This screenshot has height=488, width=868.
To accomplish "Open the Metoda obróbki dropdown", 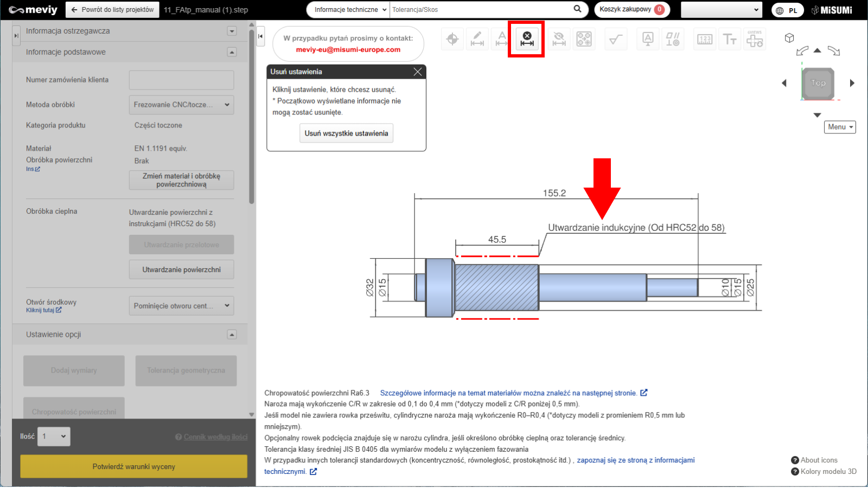I will point(181,105).
